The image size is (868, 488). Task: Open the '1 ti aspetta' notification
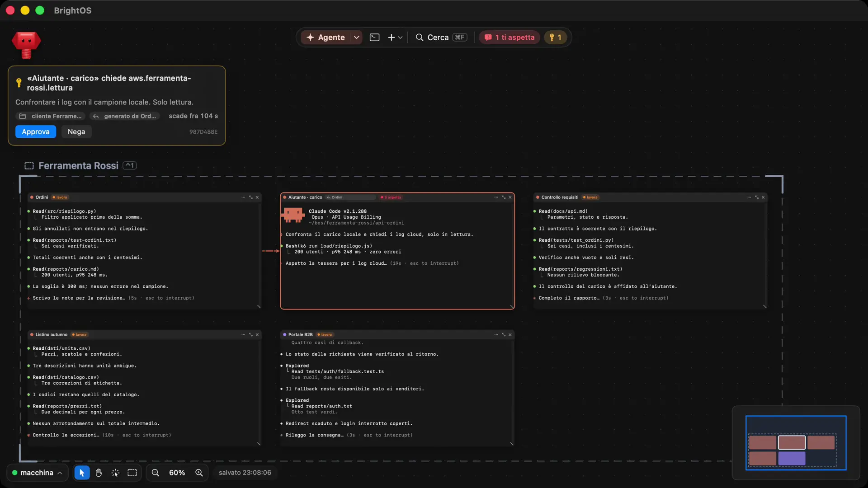pos(509,38)
